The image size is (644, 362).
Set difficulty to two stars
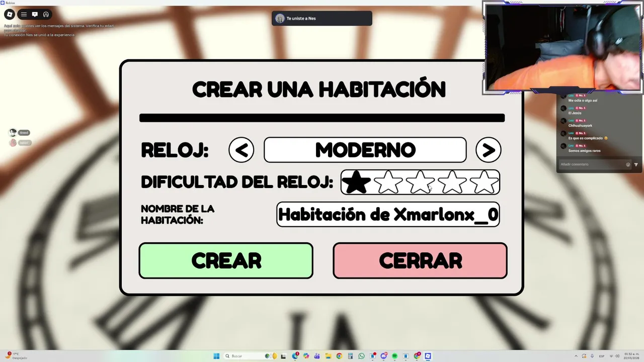pos(388,182)
